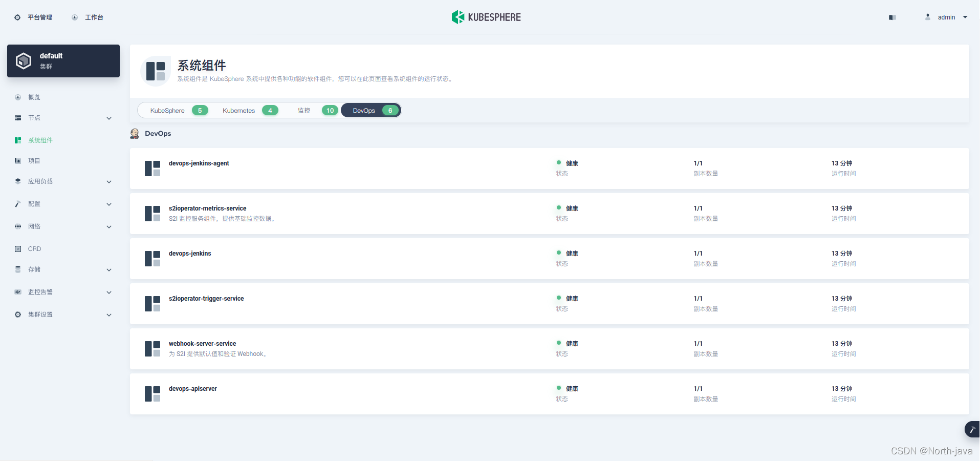Click the 配置 hammer icon
This screenshot has height=461, width=980.
coord(18,204)
